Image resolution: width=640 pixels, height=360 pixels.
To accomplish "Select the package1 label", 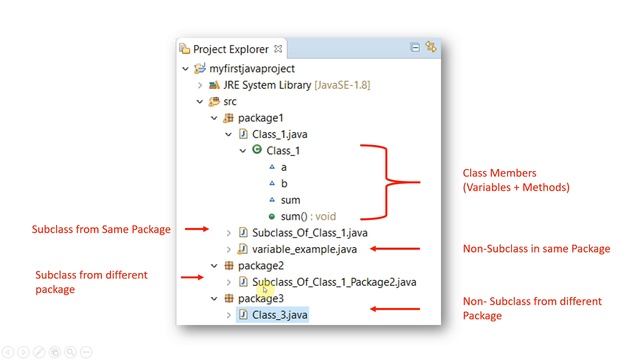I will pyautogui.click(x=260, y=118).
